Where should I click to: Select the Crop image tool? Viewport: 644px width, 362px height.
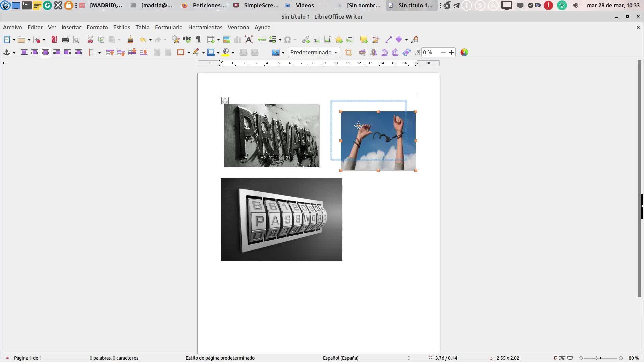348,52
